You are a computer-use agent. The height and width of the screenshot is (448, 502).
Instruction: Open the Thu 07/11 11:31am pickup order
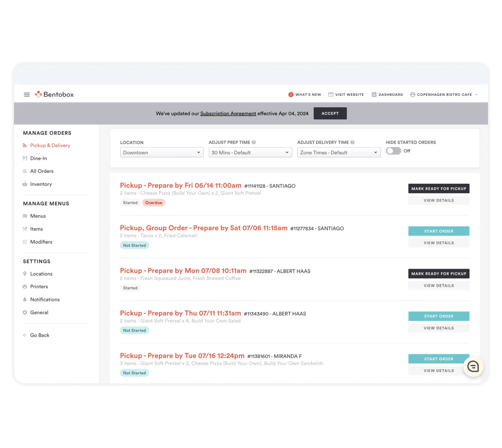point(180,313)
